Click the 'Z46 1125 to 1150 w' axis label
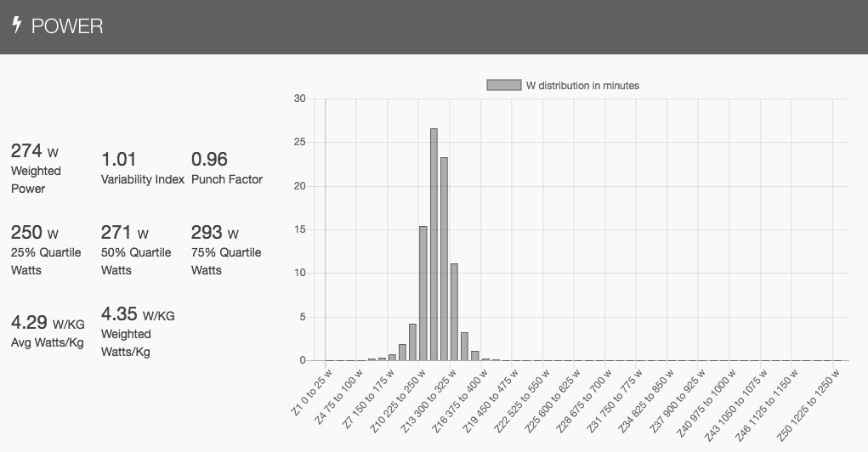Screen dimensions: 868x452 [766, 405]
